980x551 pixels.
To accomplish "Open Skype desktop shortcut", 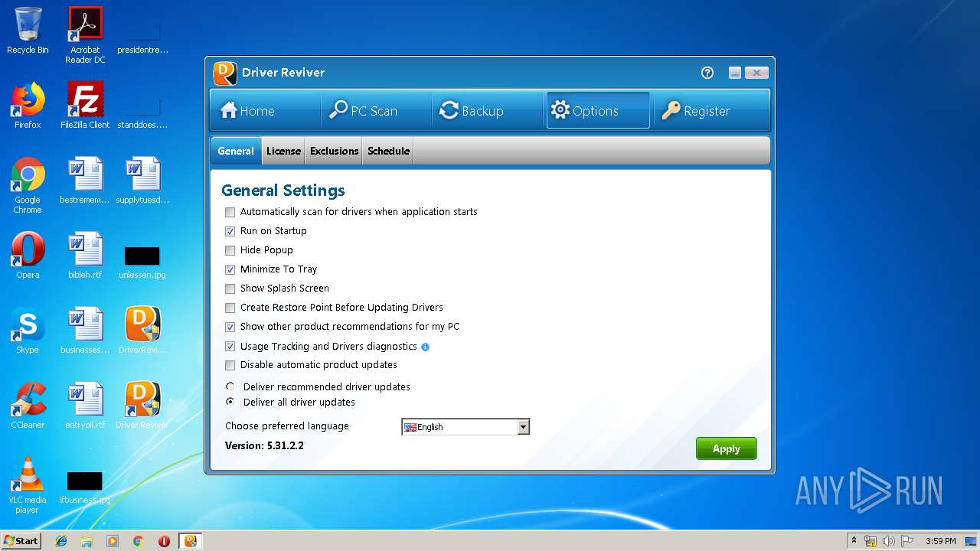I will pos(28,331).
